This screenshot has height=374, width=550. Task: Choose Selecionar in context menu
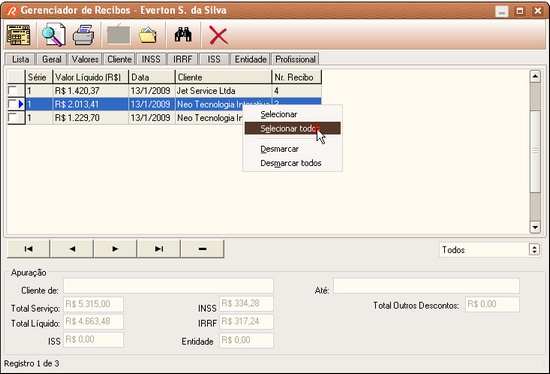[292, 114]
